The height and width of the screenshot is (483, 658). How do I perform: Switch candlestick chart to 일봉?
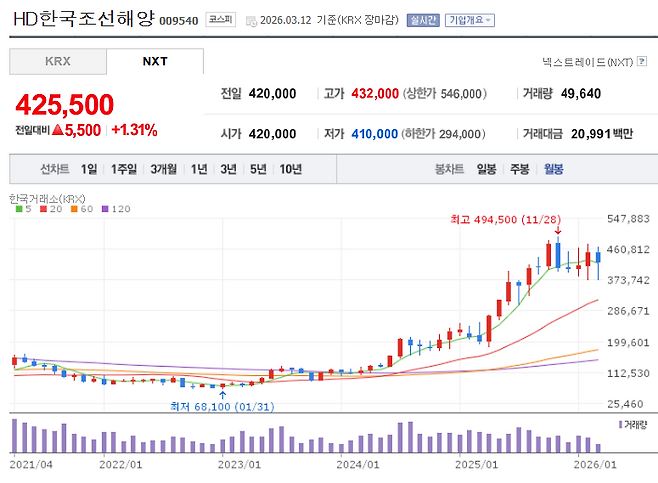pyautogui.click(x=486, y=169)
